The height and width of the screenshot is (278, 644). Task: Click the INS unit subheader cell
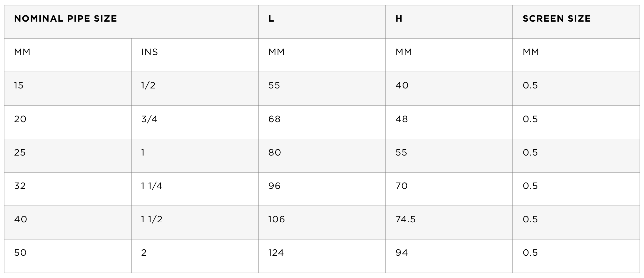click(195, 55)
